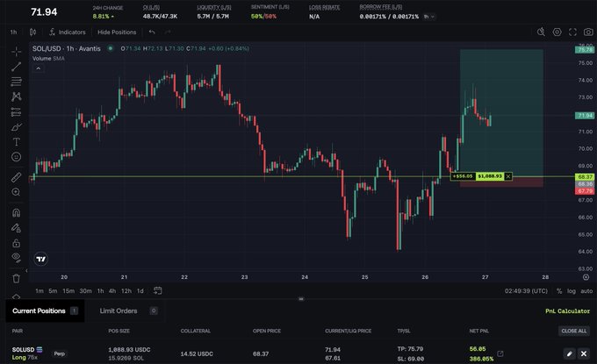Image resolution: width=597 pixels, height=364 pixels.
Task: Toggle the magnet snap mode
Action: [x=16, y=212]
